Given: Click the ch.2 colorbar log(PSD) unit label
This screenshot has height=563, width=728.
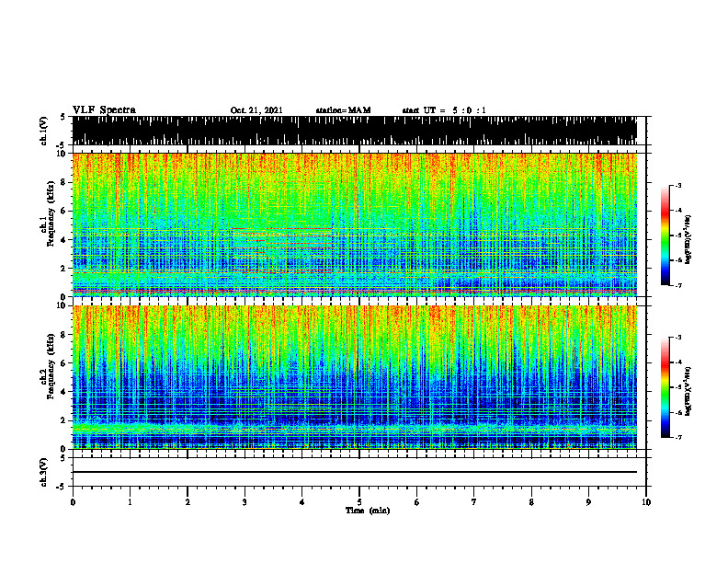Looking at the screenshot, I should point(688,391).
